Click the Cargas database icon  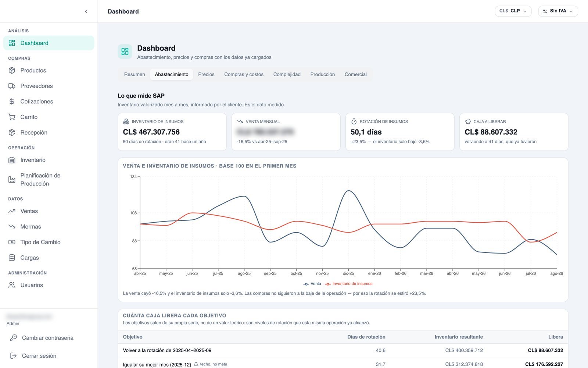point(12,258)
